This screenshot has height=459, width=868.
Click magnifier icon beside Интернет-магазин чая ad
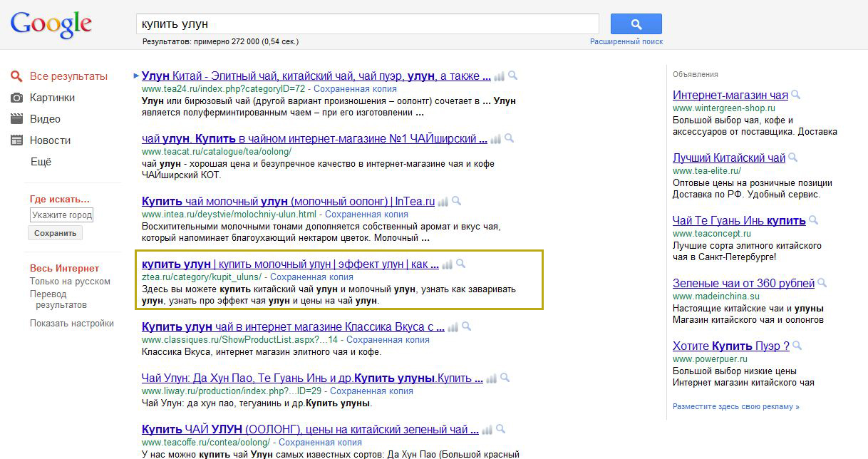point(796,95)
